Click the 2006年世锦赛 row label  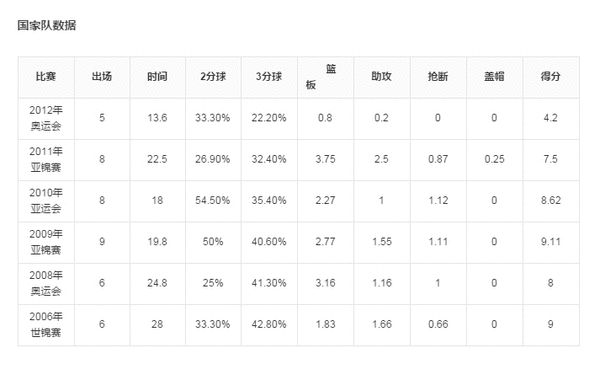[x=46, y=325]
